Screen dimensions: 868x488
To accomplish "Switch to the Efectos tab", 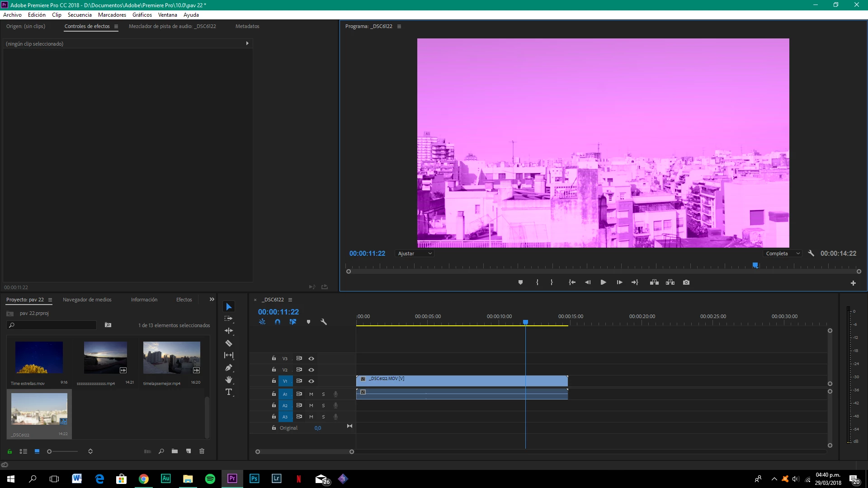I will [184, 300].
